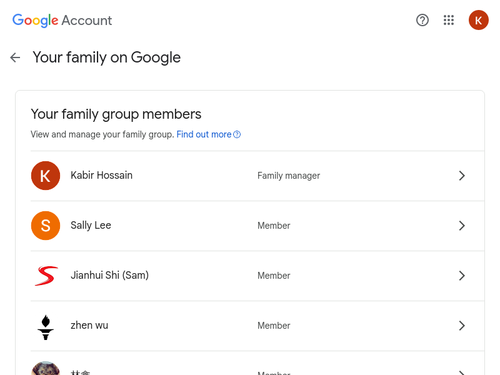The height and width of the screenshot is (375, 500).
Task: Click Jianhui Shi's red S logo avatar
Action: pos(46,276)
